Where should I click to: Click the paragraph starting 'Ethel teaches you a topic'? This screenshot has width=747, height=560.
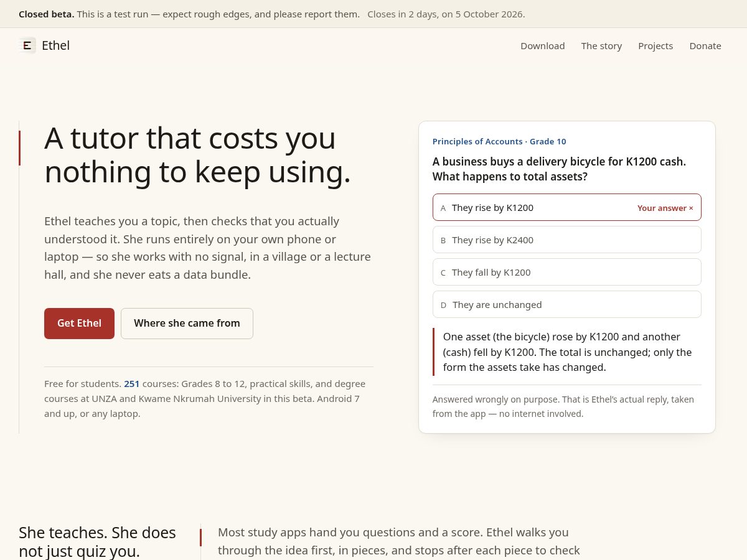(207, 248)
